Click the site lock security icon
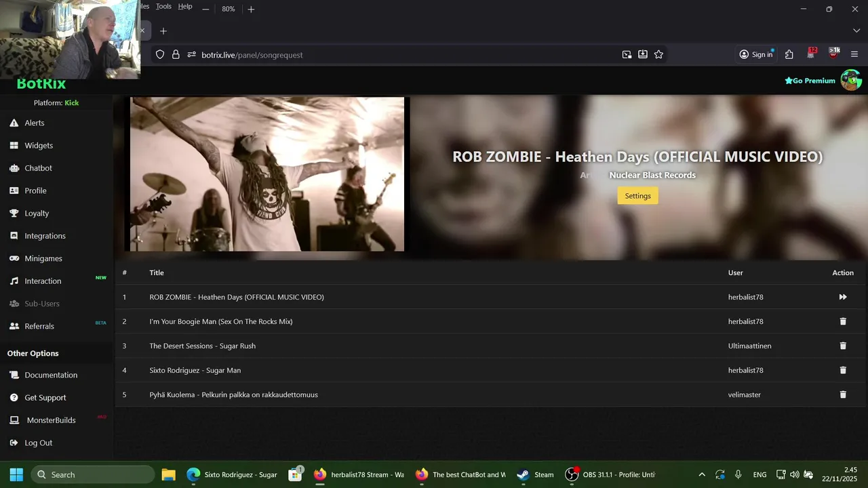Image resolution: width=868 pixels, height=488 pixels. pos(176,55)
